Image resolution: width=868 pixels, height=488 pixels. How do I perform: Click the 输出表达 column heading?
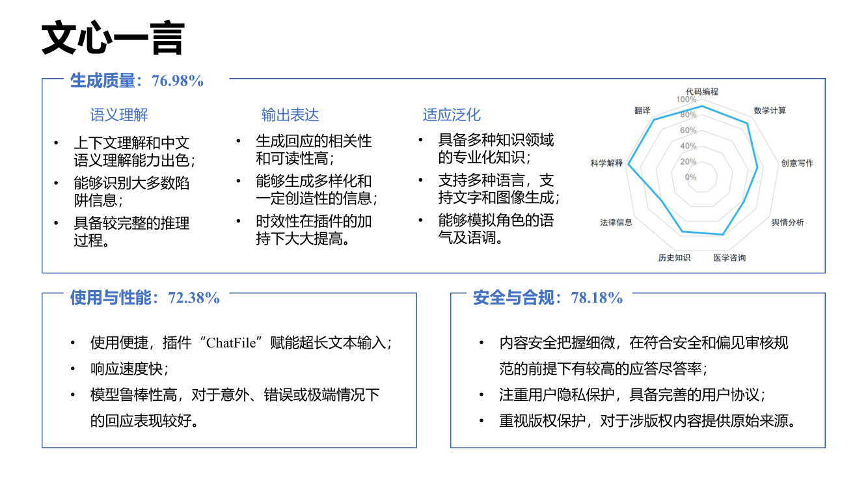(x=290, y=115)
